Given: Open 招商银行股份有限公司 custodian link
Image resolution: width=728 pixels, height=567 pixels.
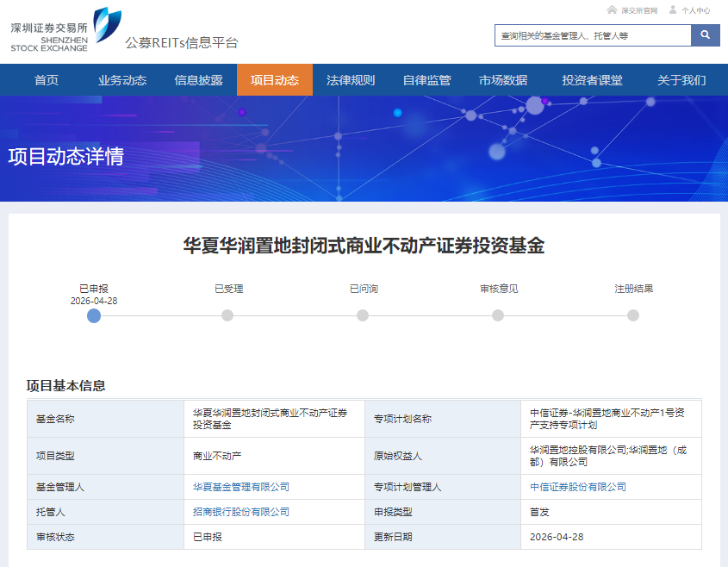Looking at the screenshot, I should 241,512.
